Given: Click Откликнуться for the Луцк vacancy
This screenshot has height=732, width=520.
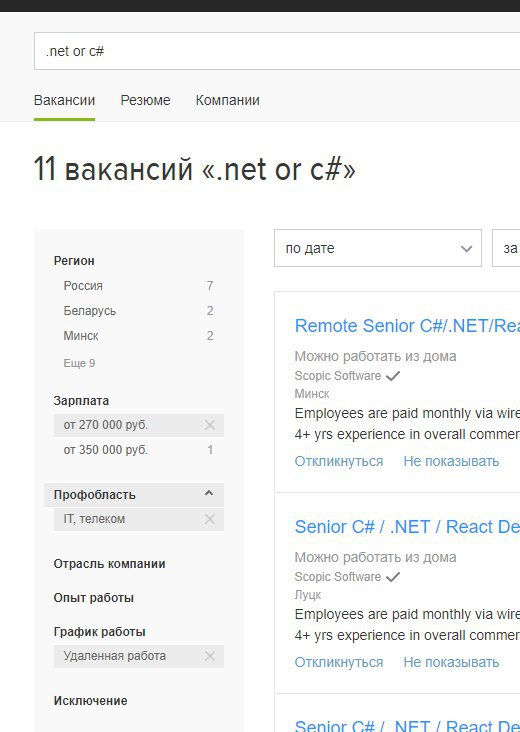Looking at the screenshot, I should coord(339,662).
